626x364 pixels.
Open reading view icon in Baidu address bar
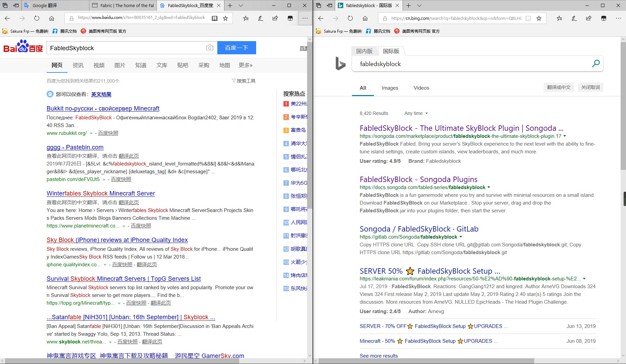(215, 18)
